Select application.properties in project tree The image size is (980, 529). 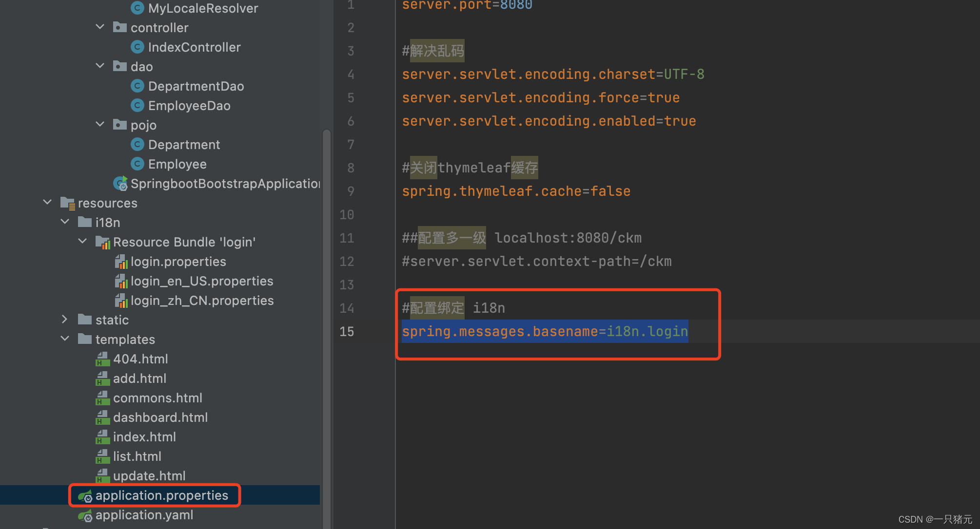pos(161,495)
